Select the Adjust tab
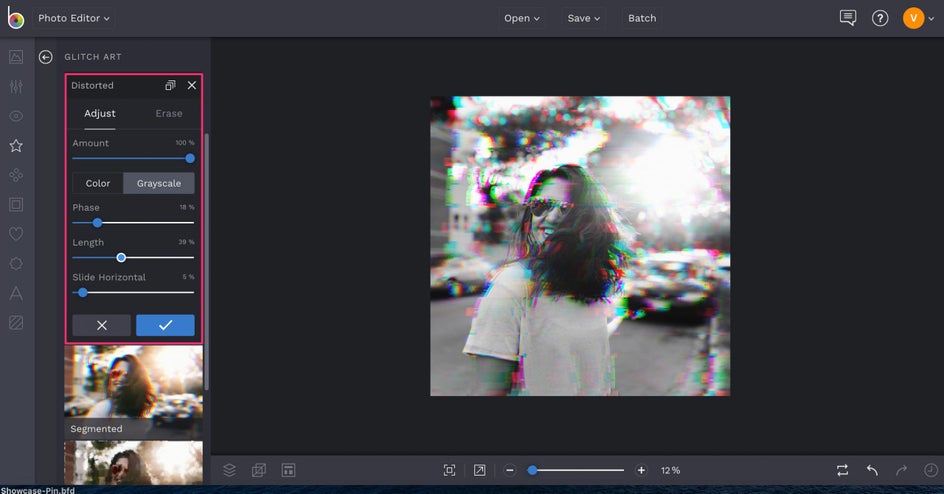The image size is (944, 494). (x=99, y=114)
